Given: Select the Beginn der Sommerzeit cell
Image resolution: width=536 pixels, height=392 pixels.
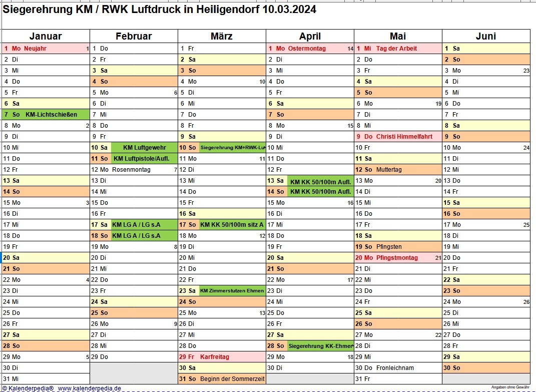Looking at the screenshot, I should pos(232,379).
